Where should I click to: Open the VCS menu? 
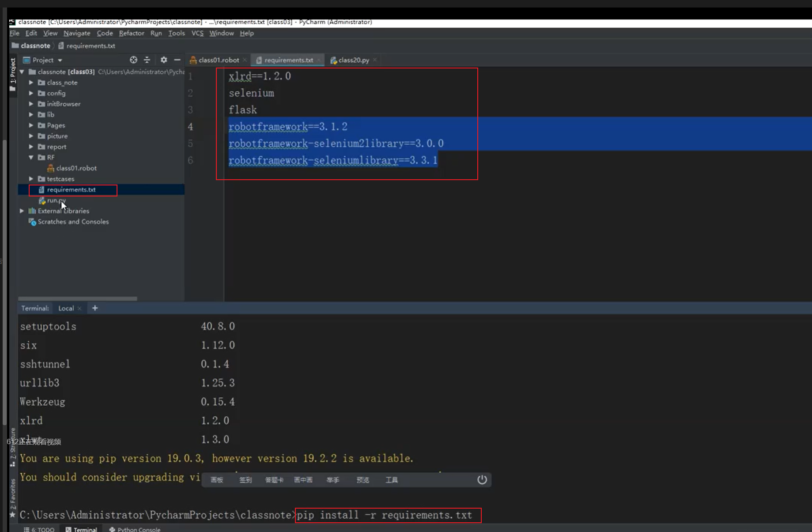(197, 33)
